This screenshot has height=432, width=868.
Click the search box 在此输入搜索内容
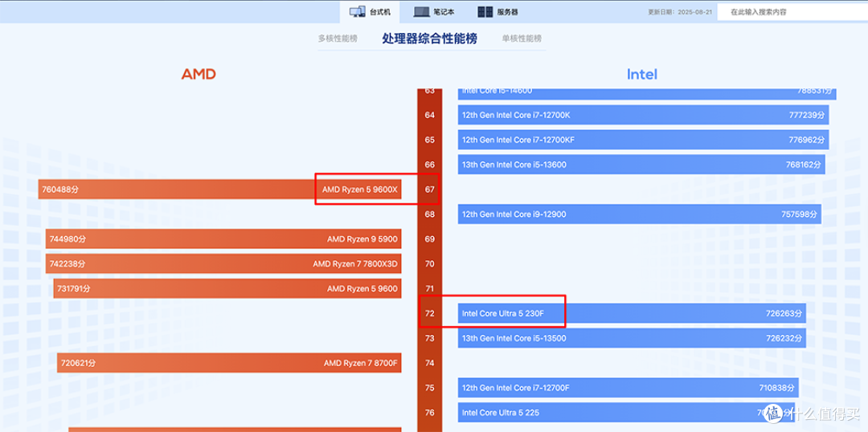pyautogui.click(x=792, y=11)
